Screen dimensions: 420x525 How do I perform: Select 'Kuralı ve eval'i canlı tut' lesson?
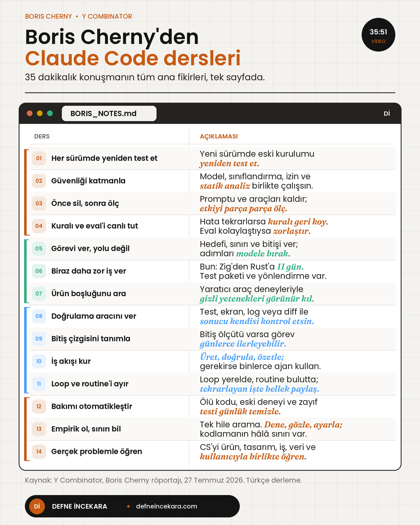click(x=94, y=226)
